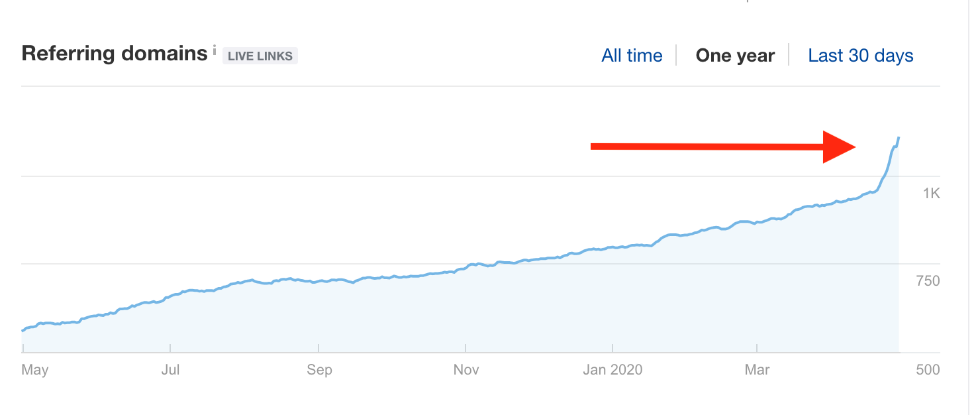Click the 500 y-axis label
This screenshot has height=415, width=980.
(928, 369)
